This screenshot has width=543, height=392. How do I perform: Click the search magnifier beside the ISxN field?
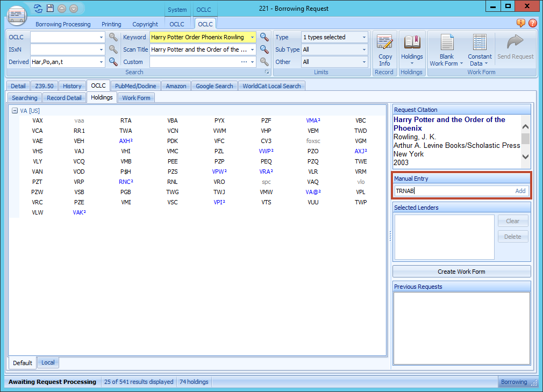(x=113, y=49)
